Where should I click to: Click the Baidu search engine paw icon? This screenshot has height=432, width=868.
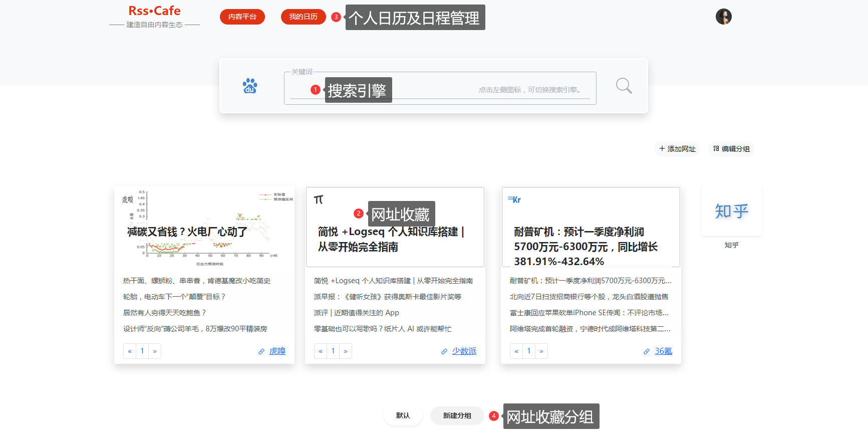pyautogui.click(x=250, y=86)
